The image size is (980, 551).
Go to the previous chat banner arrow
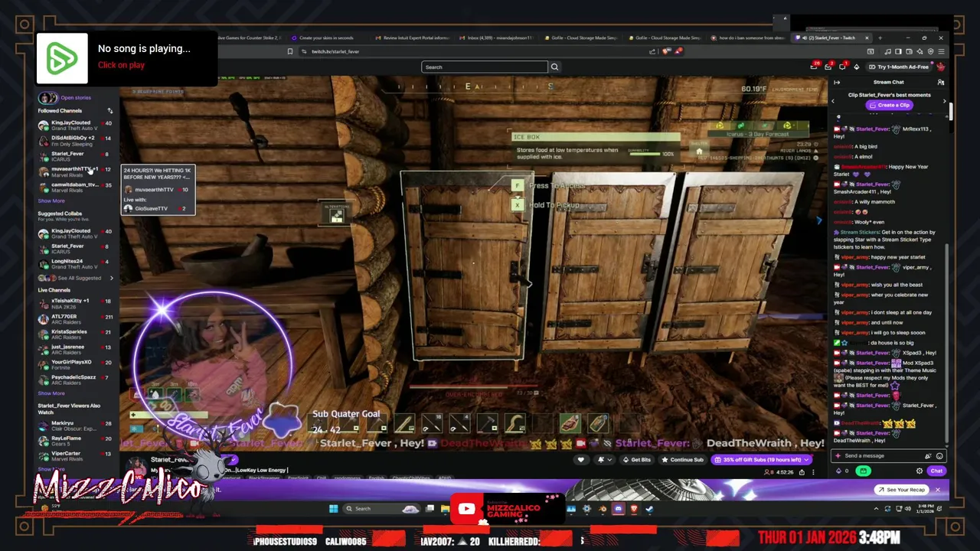tap(833, 101)
